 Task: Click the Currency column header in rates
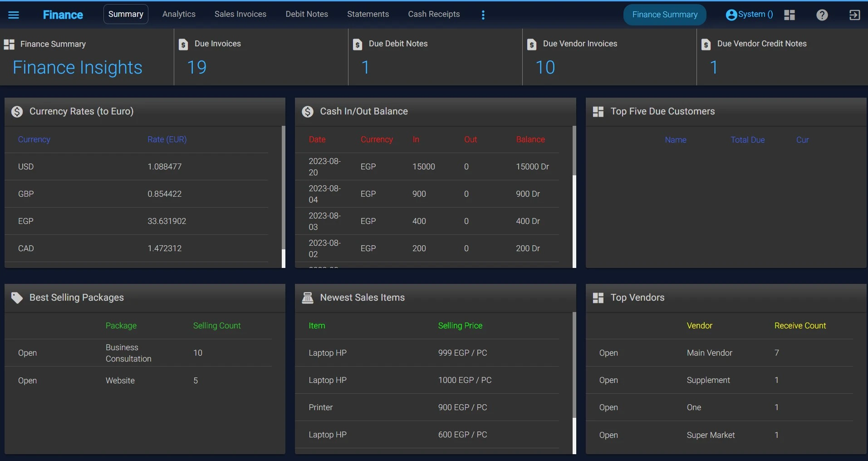(x=34, y=139)
